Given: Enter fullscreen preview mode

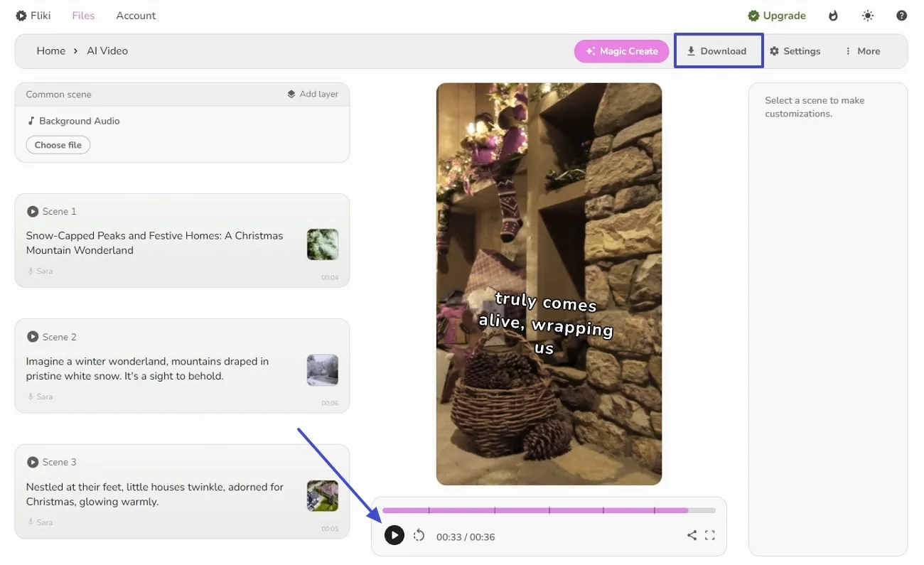Looking at the screenshot, I should tap(709, 535).
